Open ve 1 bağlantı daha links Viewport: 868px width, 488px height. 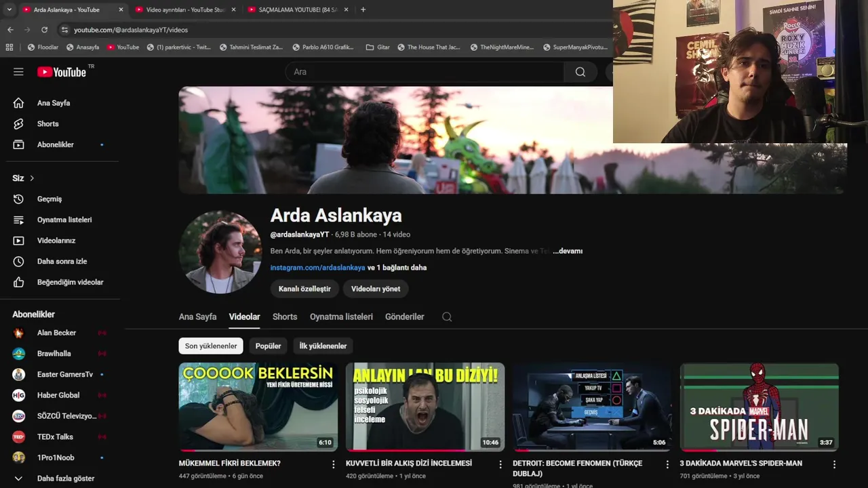click(x=397, y=268)
